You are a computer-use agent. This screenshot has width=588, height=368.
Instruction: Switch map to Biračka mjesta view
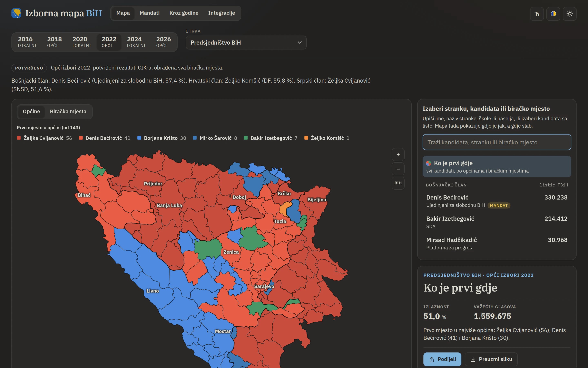coord(68,111)
